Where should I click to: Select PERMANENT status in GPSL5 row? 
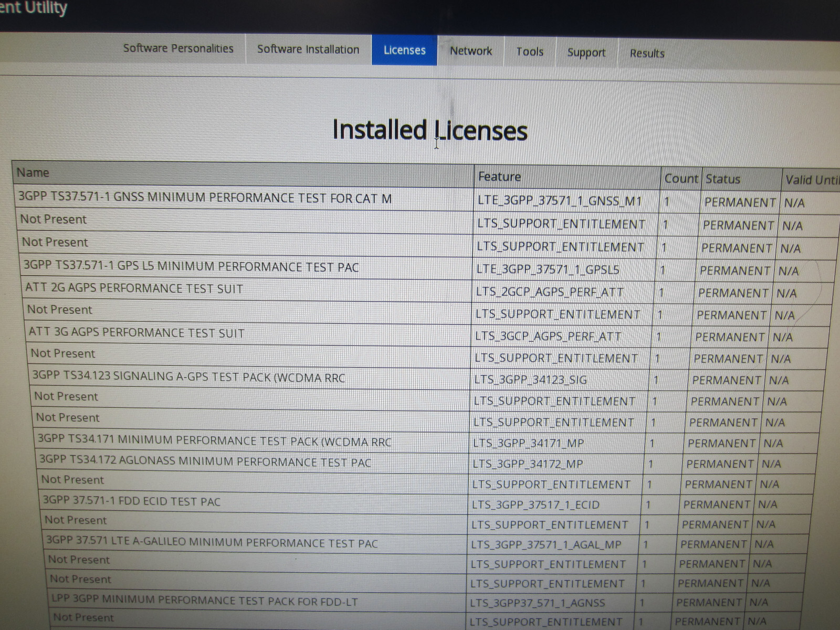pyautogui.click(x=735, y=270)
